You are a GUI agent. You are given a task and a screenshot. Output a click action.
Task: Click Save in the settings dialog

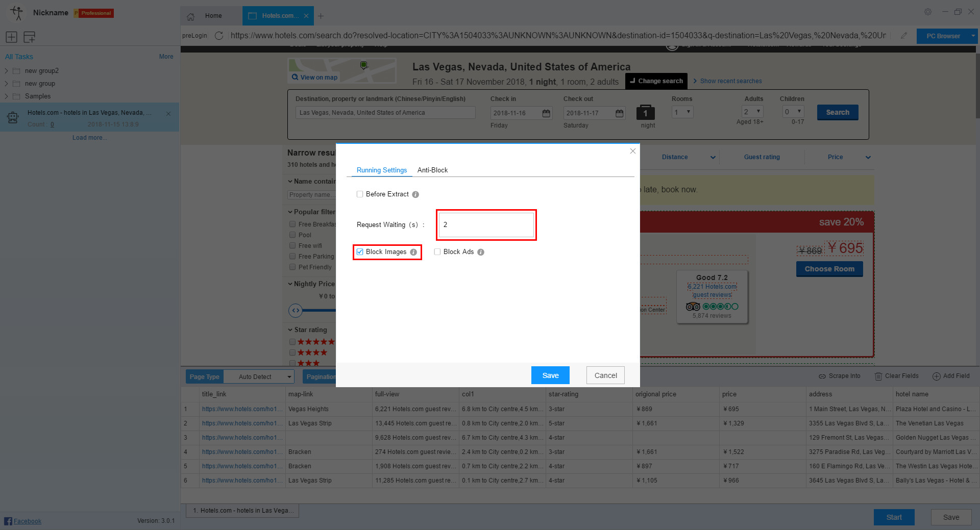(550, 375)
